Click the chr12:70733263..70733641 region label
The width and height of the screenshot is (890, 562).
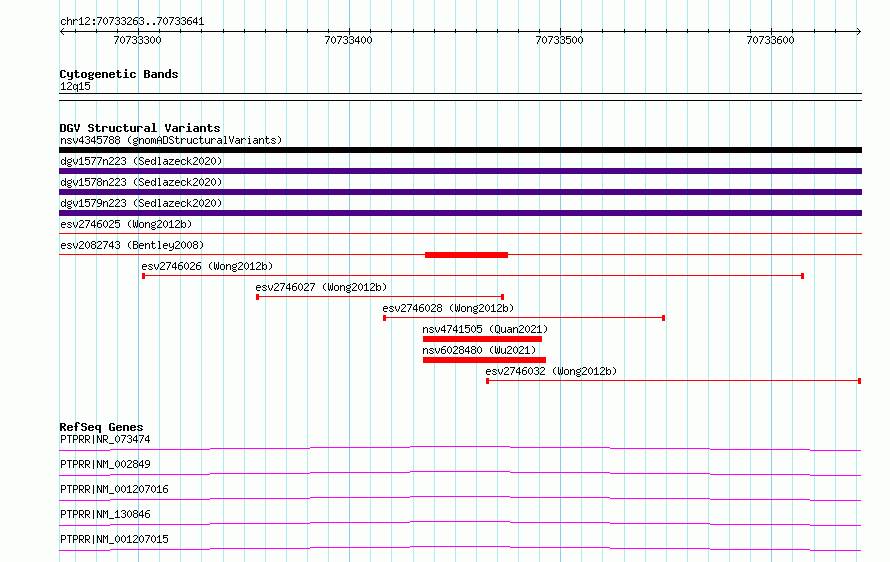coord(132,21)
